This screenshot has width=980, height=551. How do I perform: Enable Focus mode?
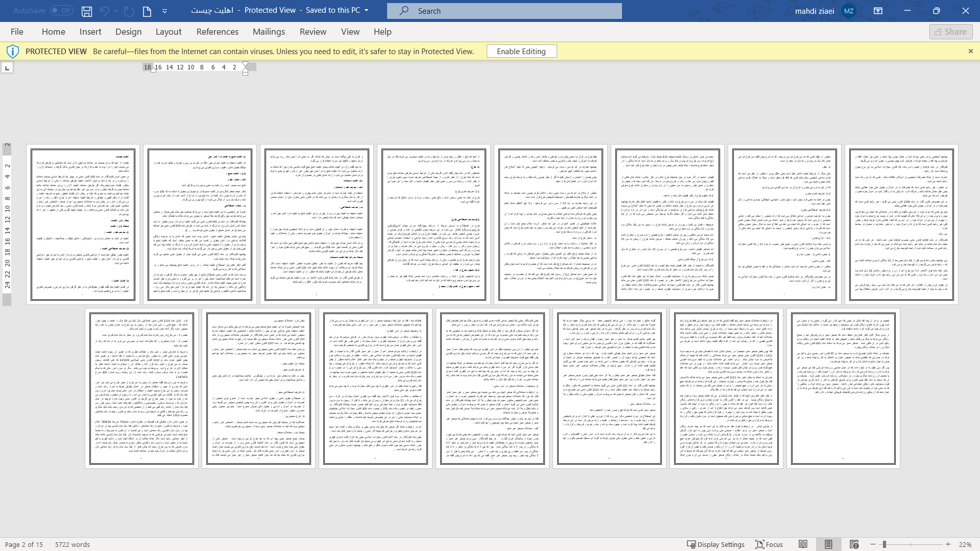769,544
